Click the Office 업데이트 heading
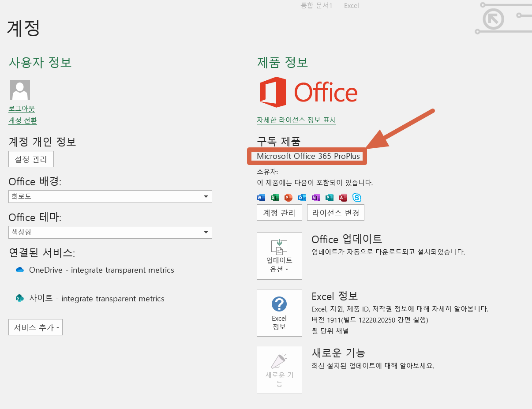 coord(347,239)
